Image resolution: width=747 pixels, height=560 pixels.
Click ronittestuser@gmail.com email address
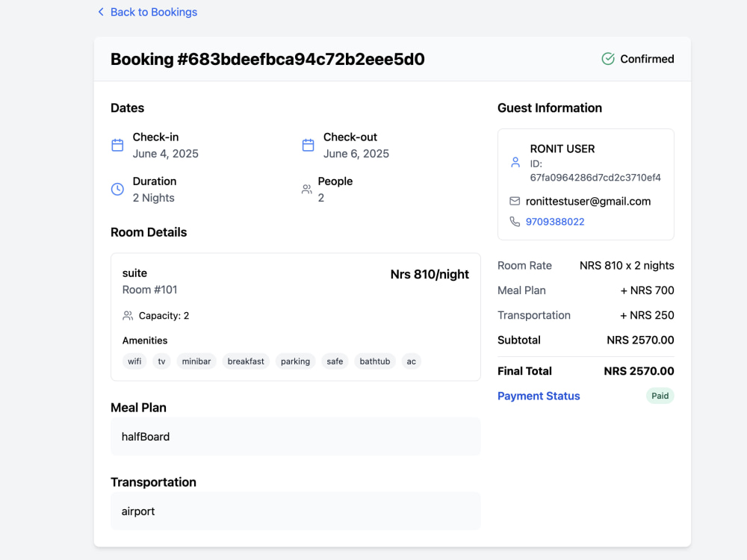(x=588, y=202)
